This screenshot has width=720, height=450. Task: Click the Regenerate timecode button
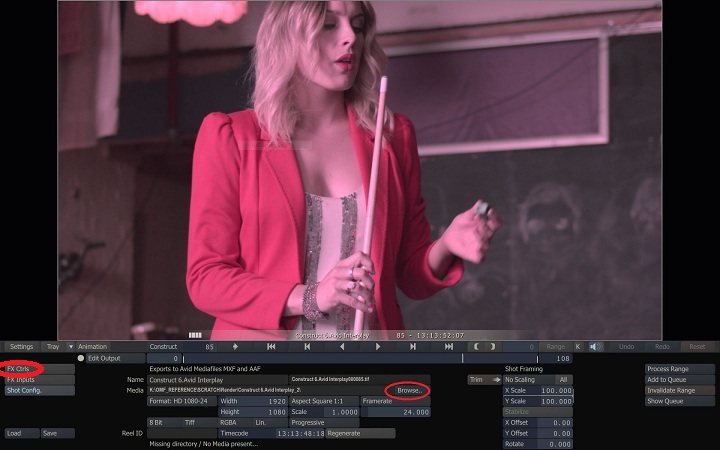click(360, 433)
